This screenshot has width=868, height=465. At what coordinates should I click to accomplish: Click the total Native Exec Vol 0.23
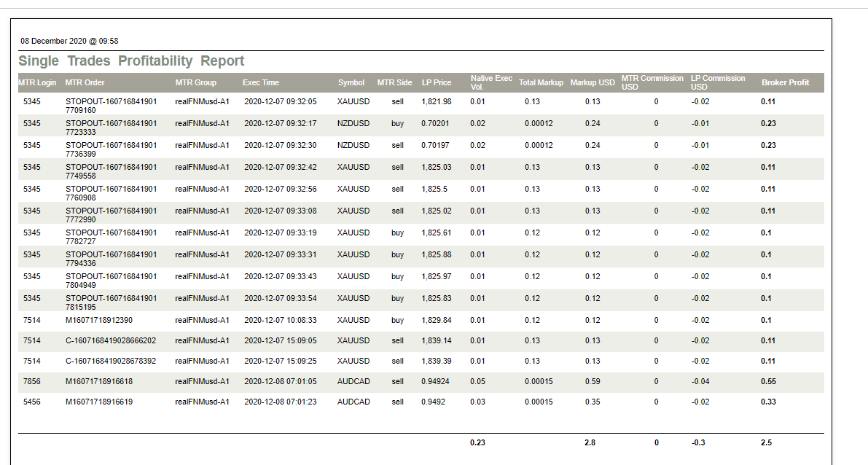click(477, 442)
